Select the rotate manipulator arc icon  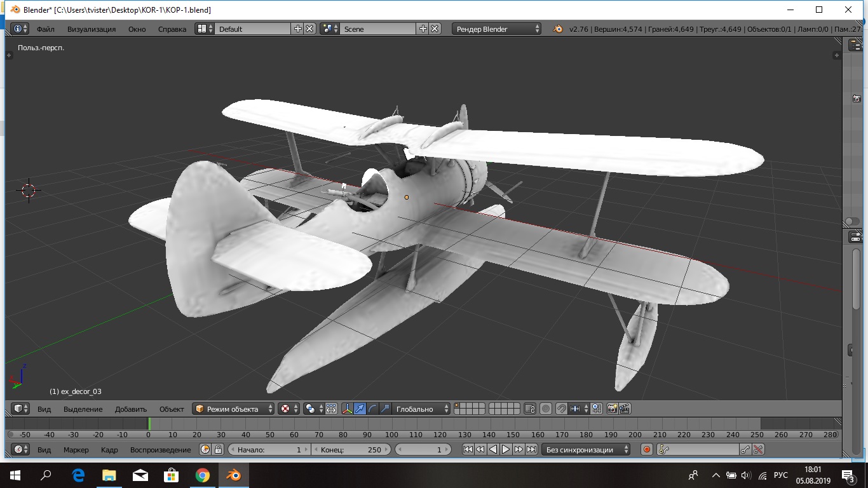(373, 409)
